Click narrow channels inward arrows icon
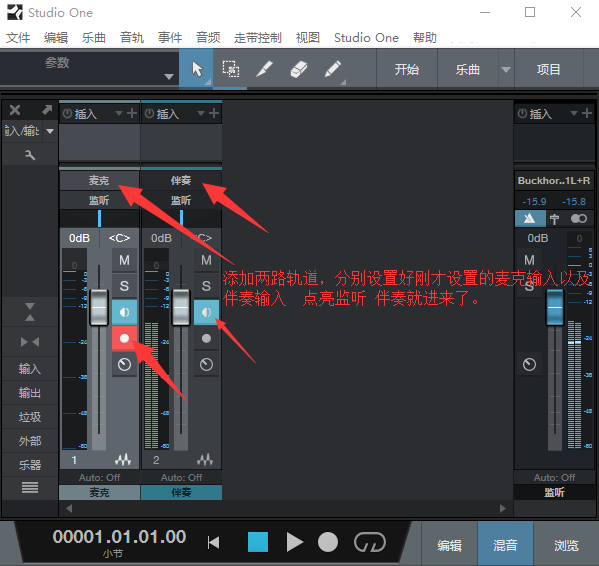This screenshot has height=566, width=599. click(x=30, y=342)
